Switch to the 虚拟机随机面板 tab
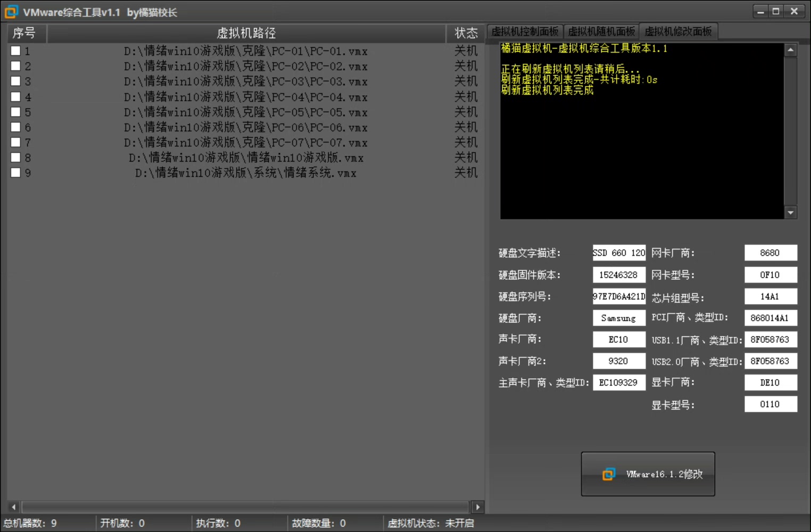Screen dimensions: 811x532 tap(601, 32)
